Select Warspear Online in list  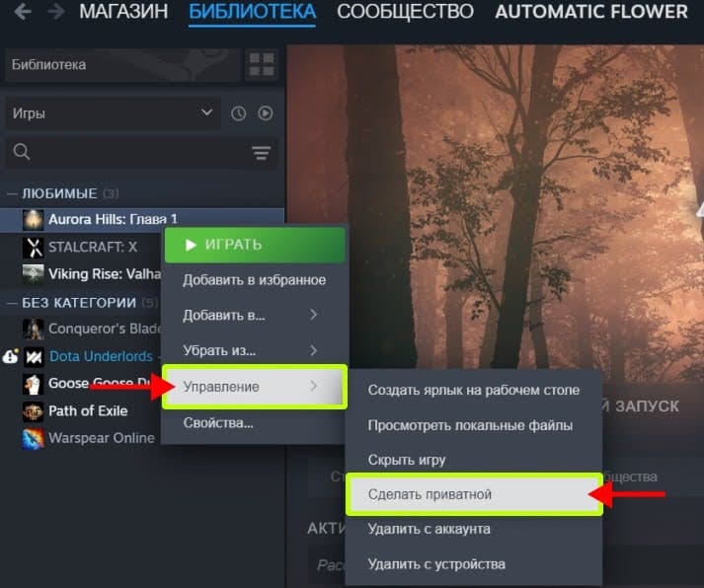point(102,438)
